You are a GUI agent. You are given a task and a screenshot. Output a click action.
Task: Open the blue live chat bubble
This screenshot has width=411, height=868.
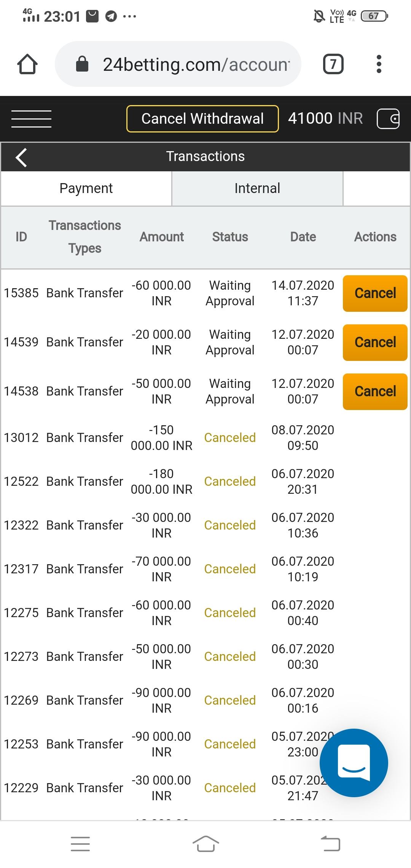coord(354,763)
